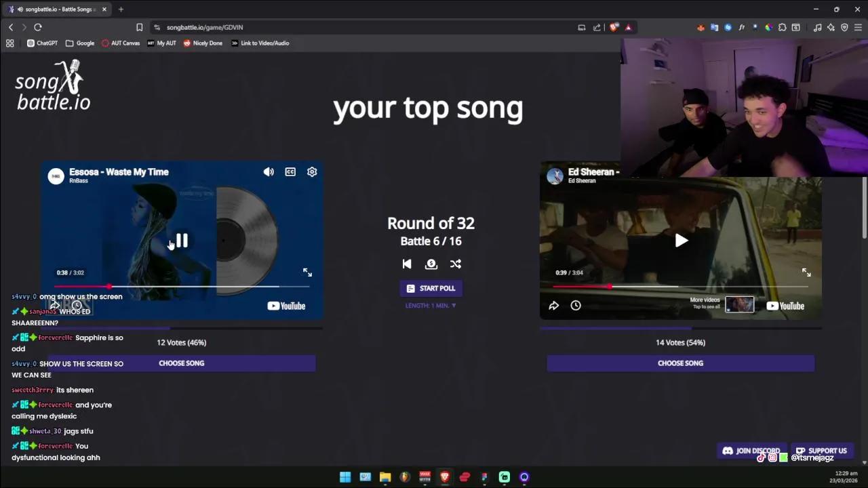Open the Length 1 min dropdown

coord(431,306)
